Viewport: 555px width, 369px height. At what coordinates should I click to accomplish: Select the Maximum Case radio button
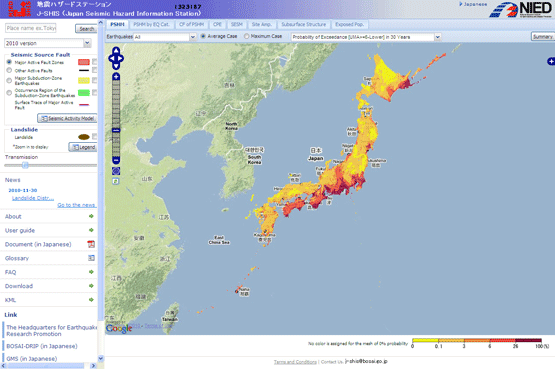[x=247, y=36]
